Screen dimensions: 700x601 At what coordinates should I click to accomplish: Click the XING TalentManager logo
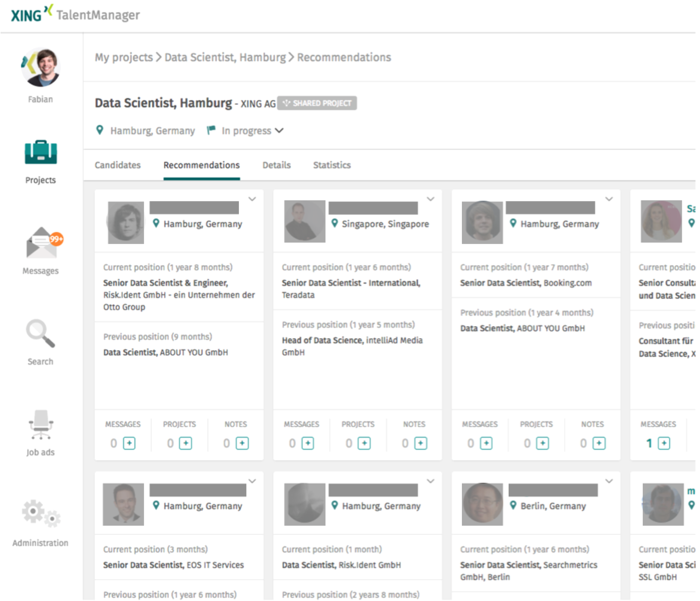click(x=75, y=14)
